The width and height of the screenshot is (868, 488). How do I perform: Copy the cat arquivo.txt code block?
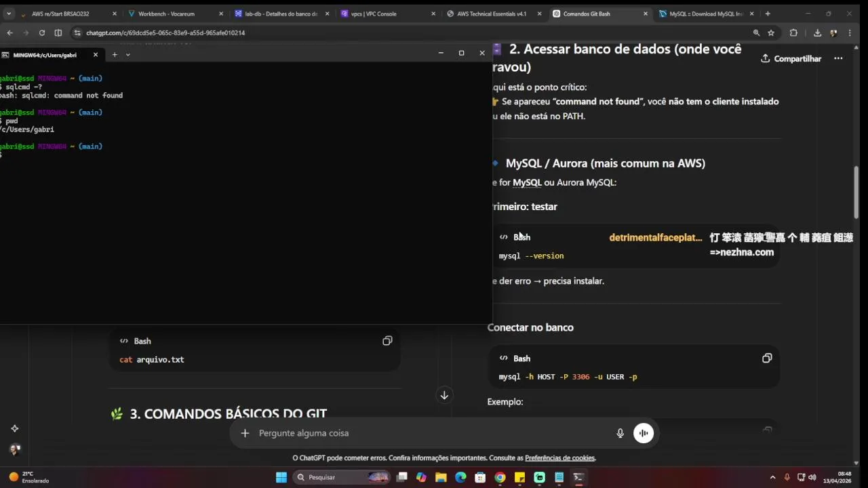(387, 341)
